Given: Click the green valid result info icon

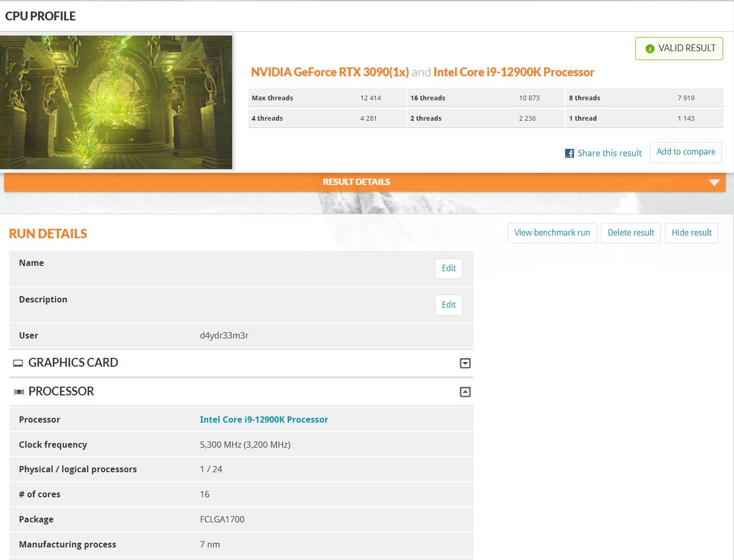Looking at the screenshot, I should 650,49.
